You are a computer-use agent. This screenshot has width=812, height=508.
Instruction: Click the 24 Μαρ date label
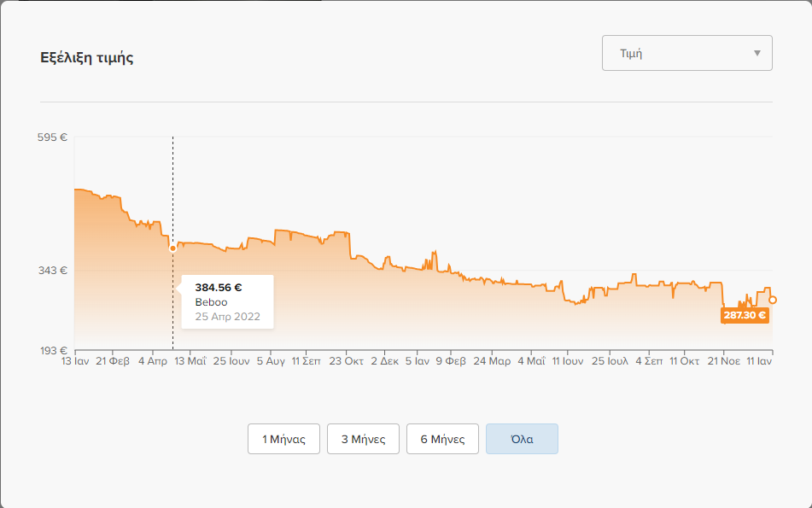tap(492, 361)
